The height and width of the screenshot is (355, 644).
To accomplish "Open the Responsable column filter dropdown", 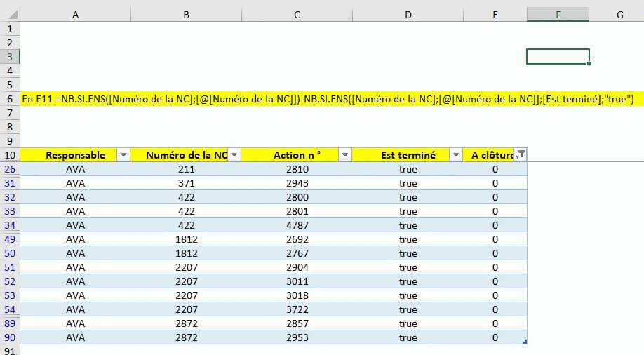I will pos(123,155).
